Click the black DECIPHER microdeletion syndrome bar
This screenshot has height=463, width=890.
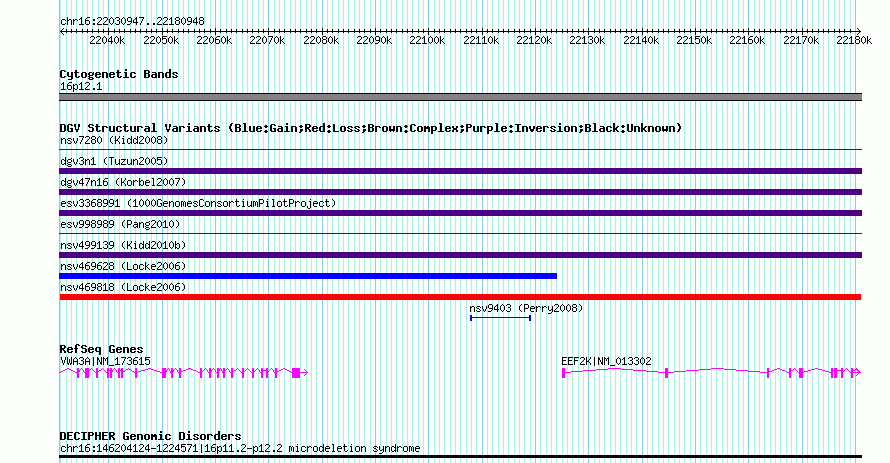click(x=460, y=457)
